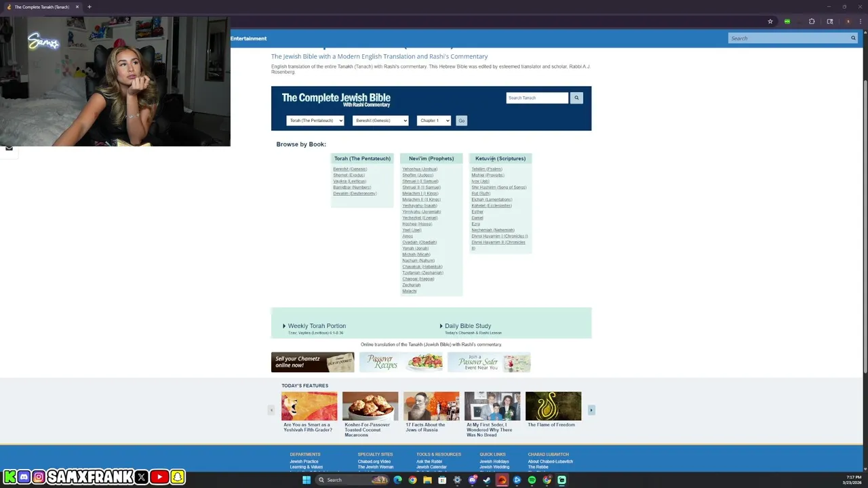The image size is (868, 488).
Task: Open the Windows Start menu
Action: click(307, 480)
